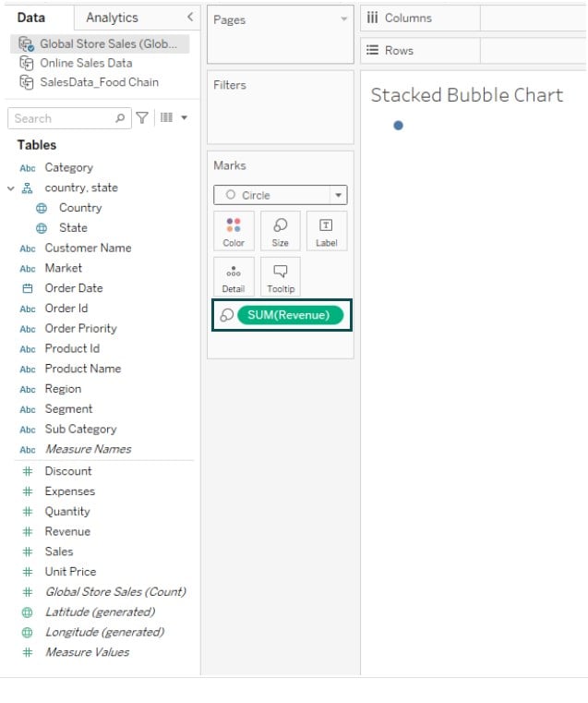Click Abc icon next to Market
588x703 pixels.
pos(28,269)
